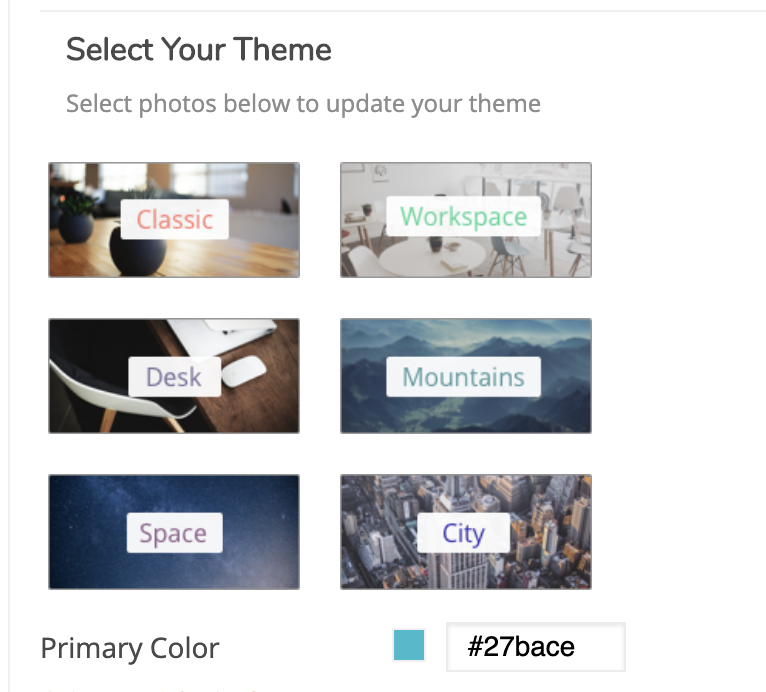Viewport: 766px width, 692px height.
Task: Click the Space label badge
Action: coord(174,533)
